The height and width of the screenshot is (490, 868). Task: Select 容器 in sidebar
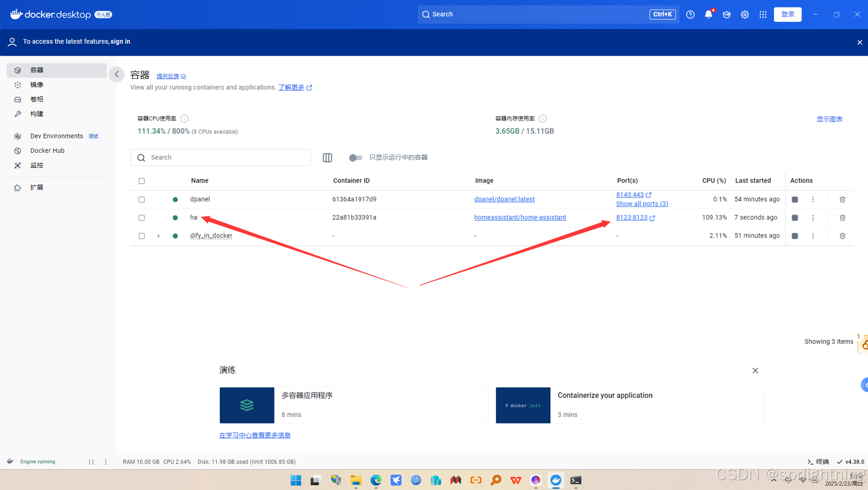point(57,70)
